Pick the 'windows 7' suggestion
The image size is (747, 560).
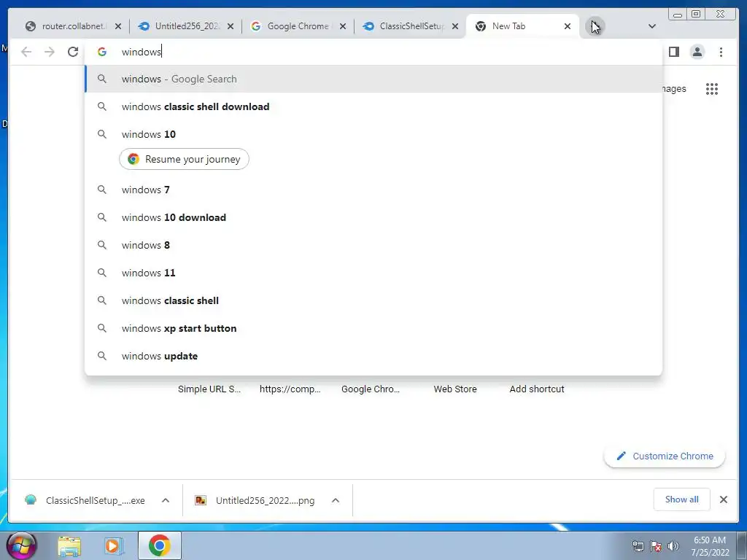click(373, 190)
